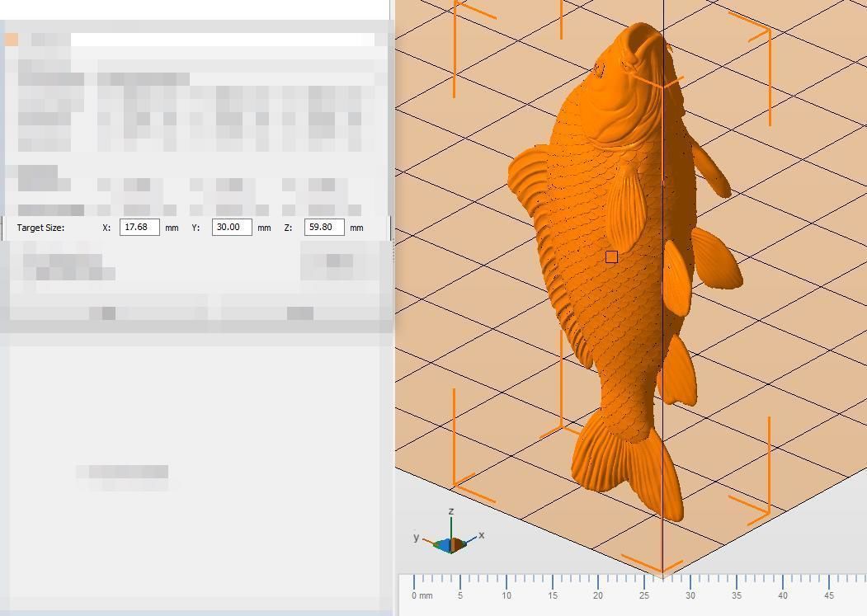
Task: Click the '40' mark on the bottom ruler
Action: pyautogui.click(x=782, y=595)
